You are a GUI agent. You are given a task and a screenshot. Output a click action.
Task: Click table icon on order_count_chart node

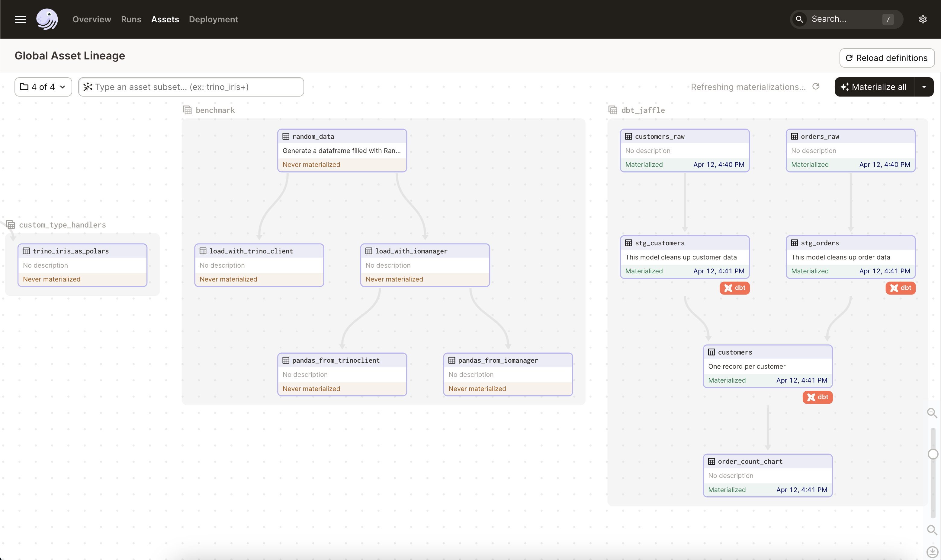[x=712, y=461]
